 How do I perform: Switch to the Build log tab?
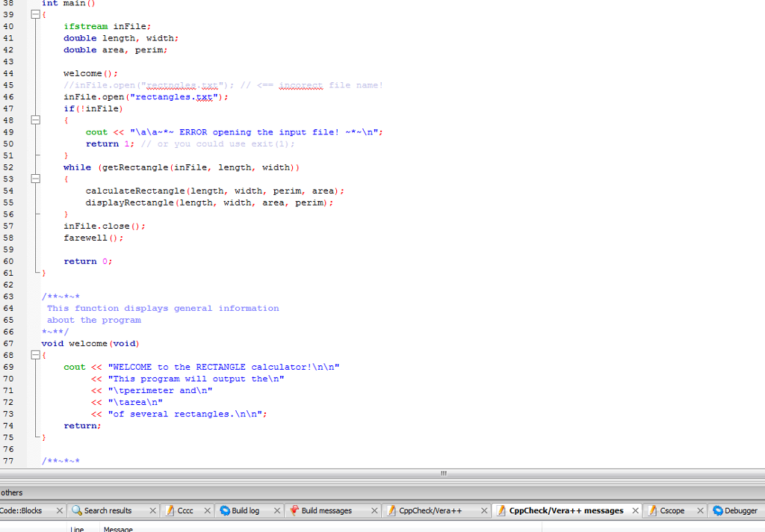(x=245, y=510)
